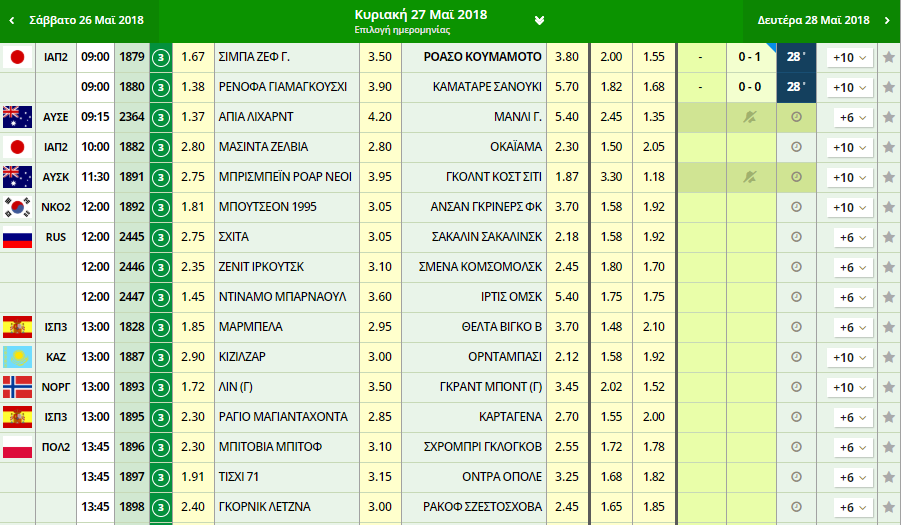Click the muted bell in ΜΠΡΙΣΜΠΕΪΝ ΡΟΑΡ row
The height and width of the screenshot is (525, 902).
click(750, 178)
